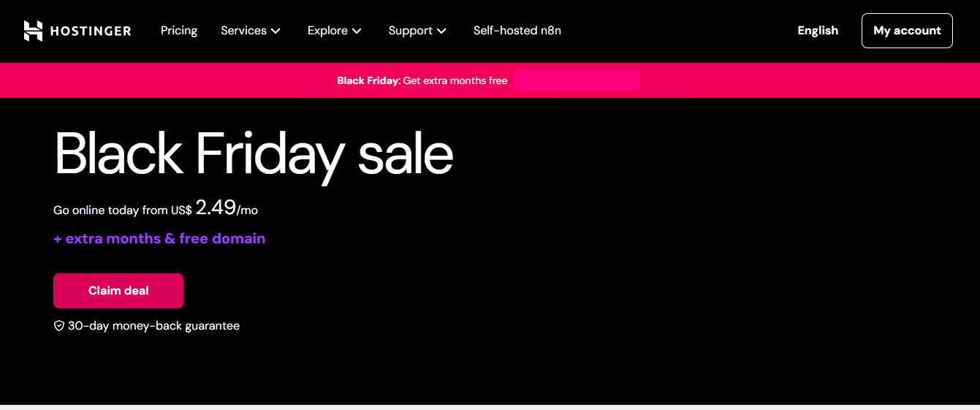The width and height of the screenshot is (980, 410).
Task: Click the US$ 2.49/mo price text
Action: click(215, 208)
